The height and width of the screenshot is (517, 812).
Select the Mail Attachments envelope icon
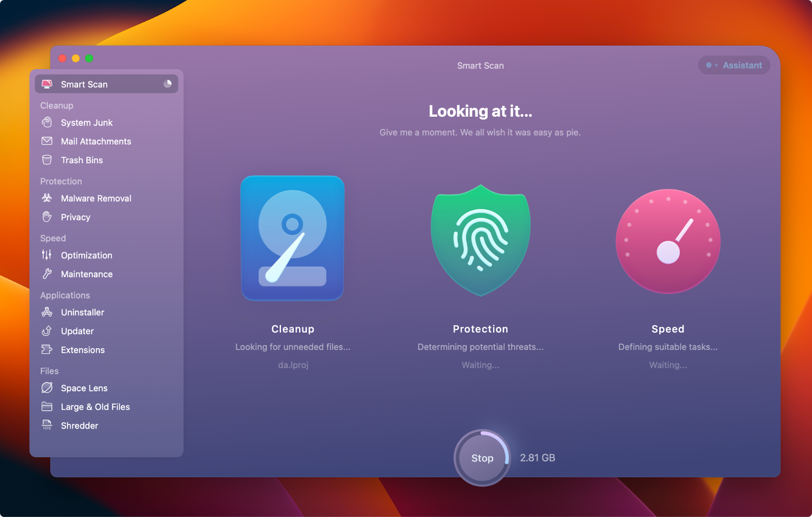click(x=47, y=141)
